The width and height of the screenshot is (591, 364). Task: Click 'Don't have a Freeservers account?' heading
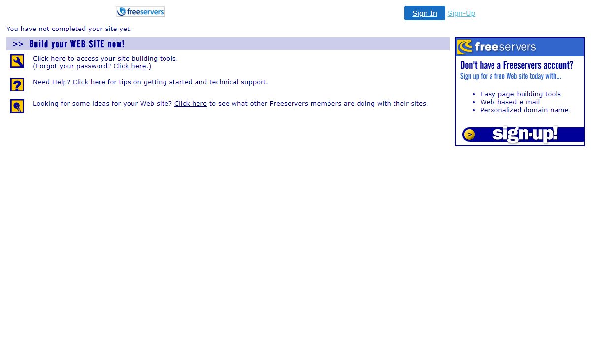pos(517,65)
